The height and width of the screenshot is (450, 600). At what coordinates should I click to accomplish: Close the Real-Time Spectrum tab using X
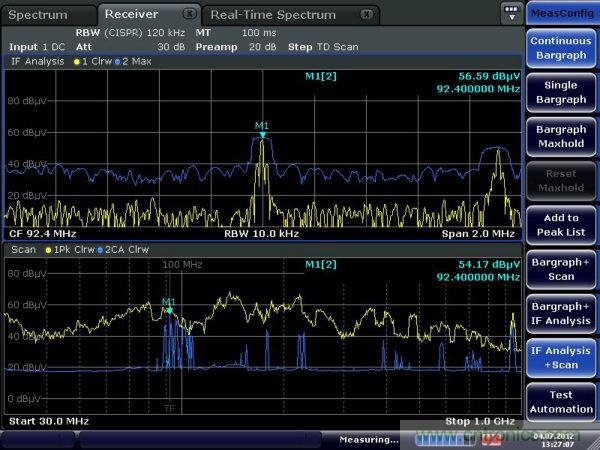[367, 14]
